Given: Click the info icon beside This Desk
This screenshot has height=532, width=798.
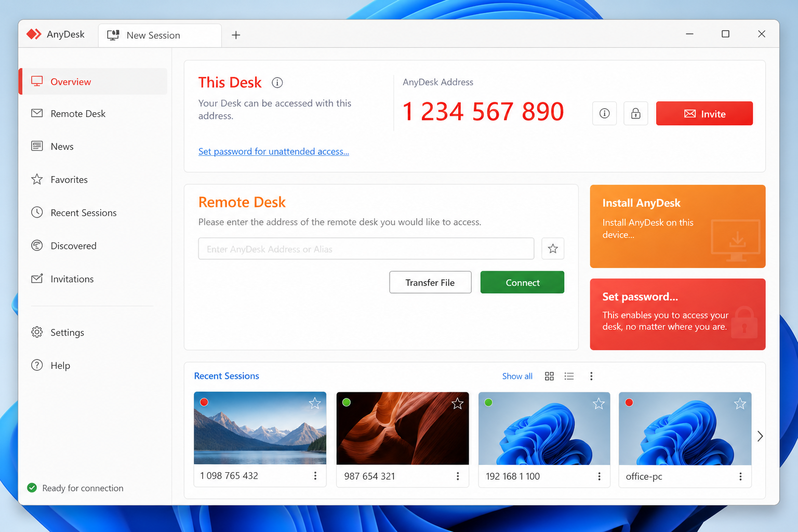Looking at the screenshot, I should pos(277,83).
